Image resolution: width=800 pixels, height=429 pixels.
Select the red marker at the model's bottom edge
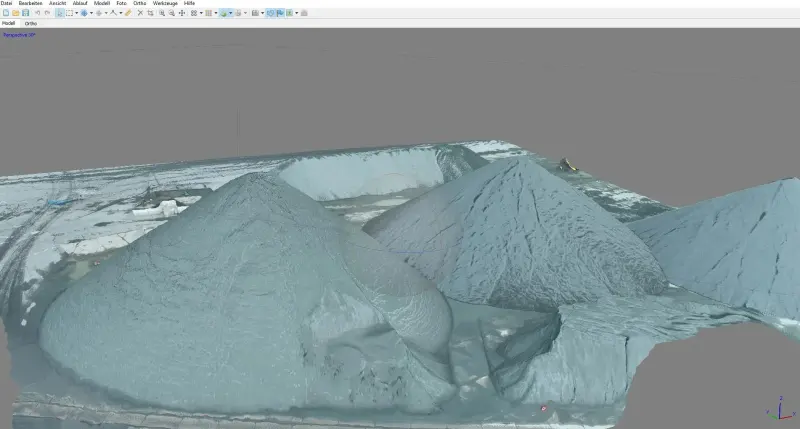pyautogui.click(x=544, y=408)
